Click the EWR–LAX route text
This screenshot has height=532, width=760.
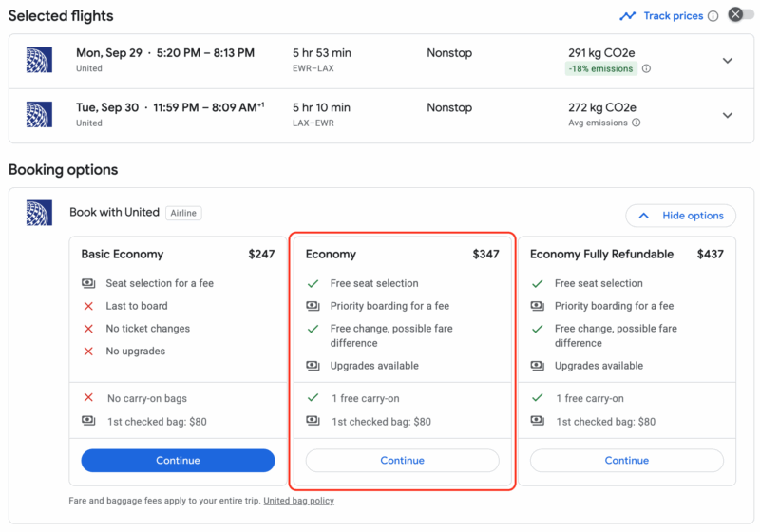(x=313, y=68)
